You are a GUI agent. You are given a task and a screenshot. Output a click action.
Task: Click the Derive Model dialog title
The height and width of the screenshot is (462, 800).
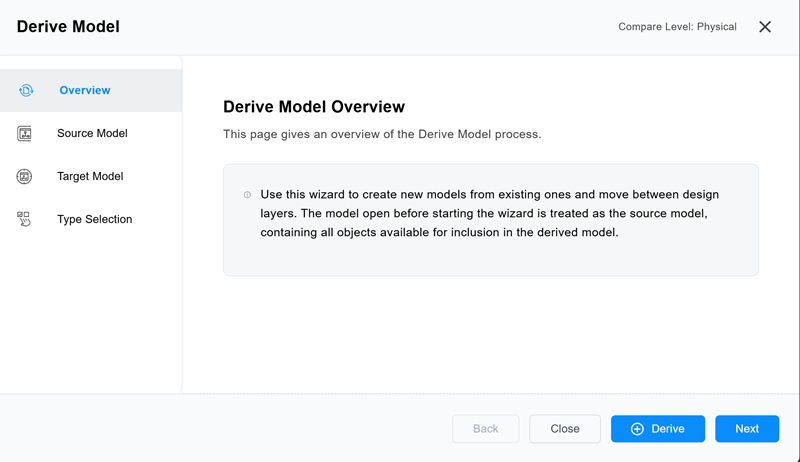(x=68, y=27)
